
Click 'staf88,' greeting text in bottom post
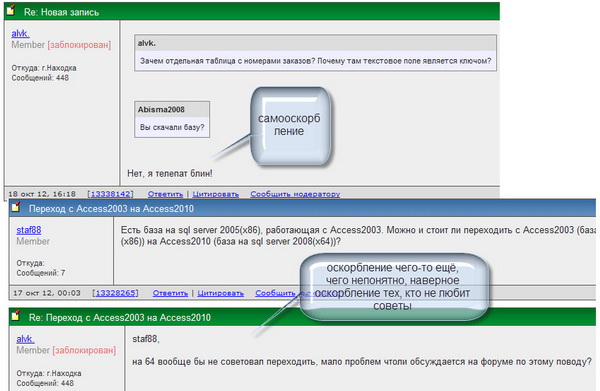click(x=146, y=339)
